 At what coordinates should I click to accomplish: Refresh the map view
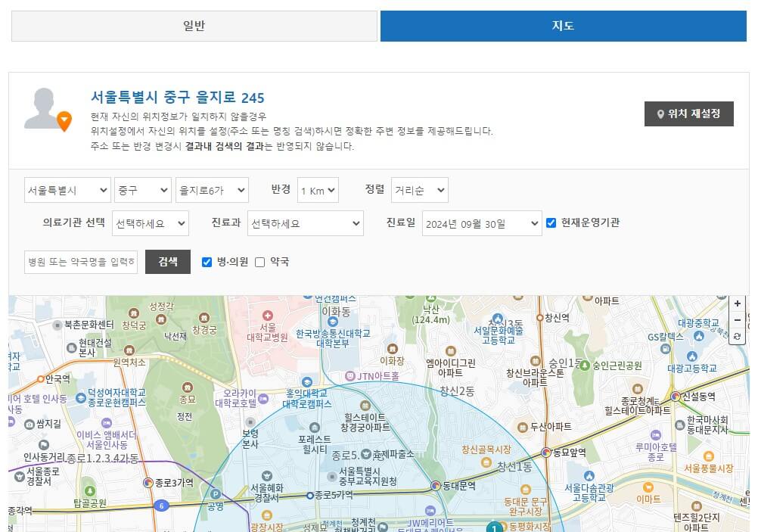pyautogui.click(x=737, y=338)
